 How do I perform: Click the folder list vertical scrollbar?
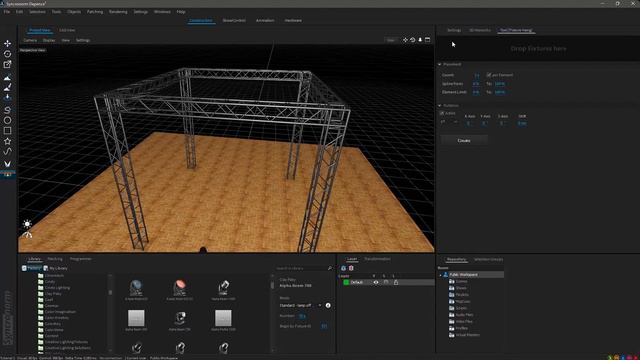pyautogui.click(x=110, y=291)
